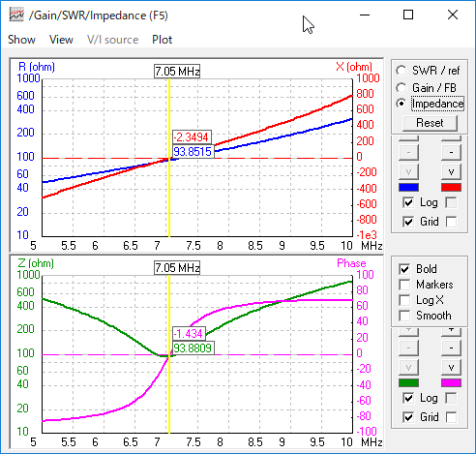This screenshot has height=454, width=476.
Task: Open the View menu
Action: click(x=61, y=40)
